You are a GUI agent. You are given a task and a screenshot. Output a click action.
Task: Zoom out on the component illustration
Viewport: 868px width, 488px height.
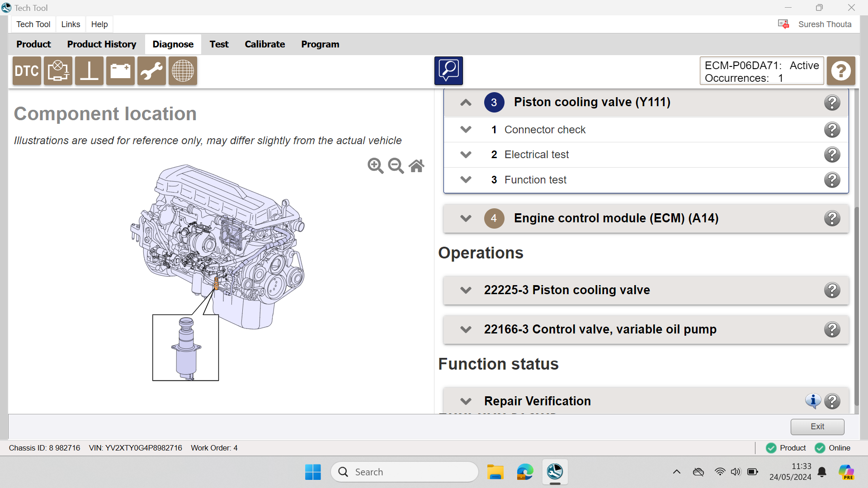(396, 166)
